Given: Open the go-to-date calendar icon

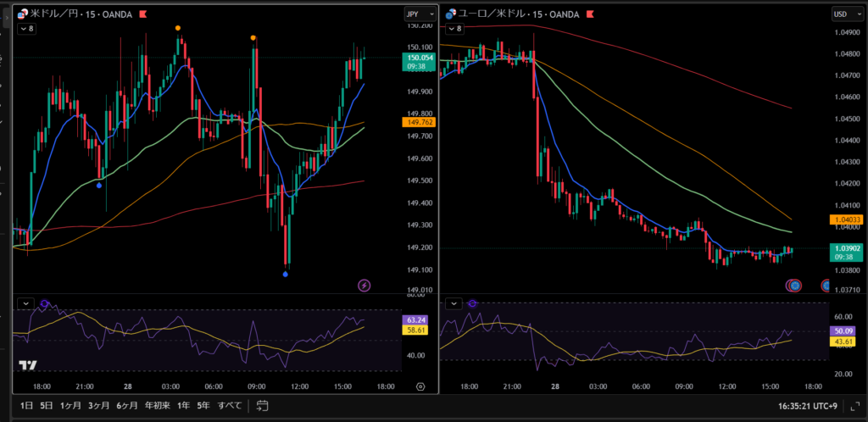Looking at the screenshot, I should click(x=262, y=405).
